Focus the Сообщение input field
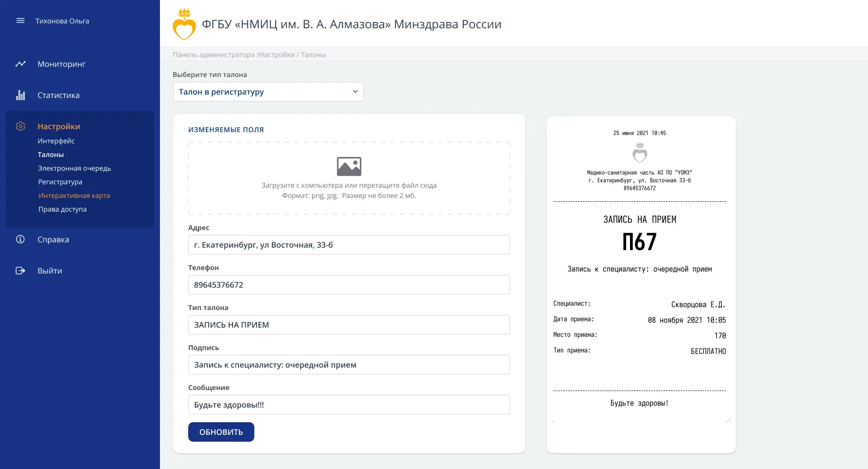 [x=349, y=405]
